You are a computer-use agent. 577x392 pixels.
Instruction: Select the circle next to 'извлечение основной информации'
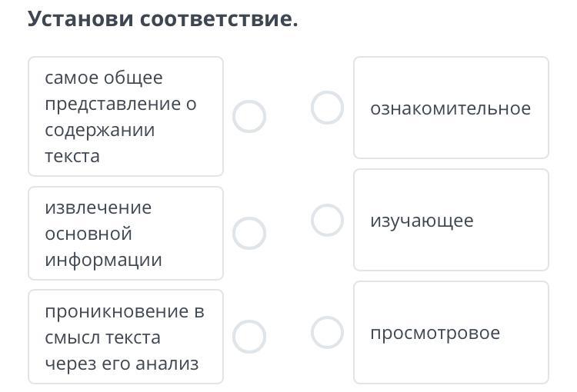[x=249, y=233]
